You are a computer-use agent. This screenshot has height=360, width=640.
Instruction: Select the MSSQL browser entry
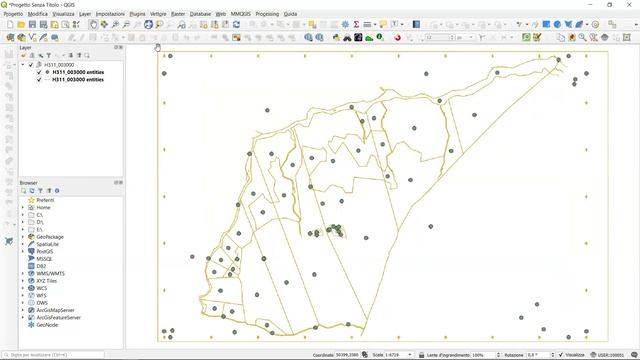click(x=44, y=259)
